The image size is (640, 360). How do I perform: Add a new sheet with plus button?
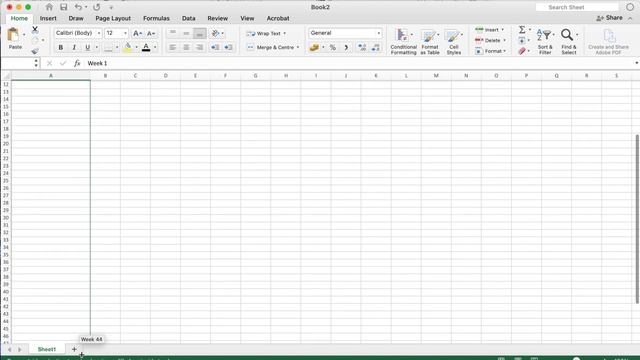coord(74,349)
